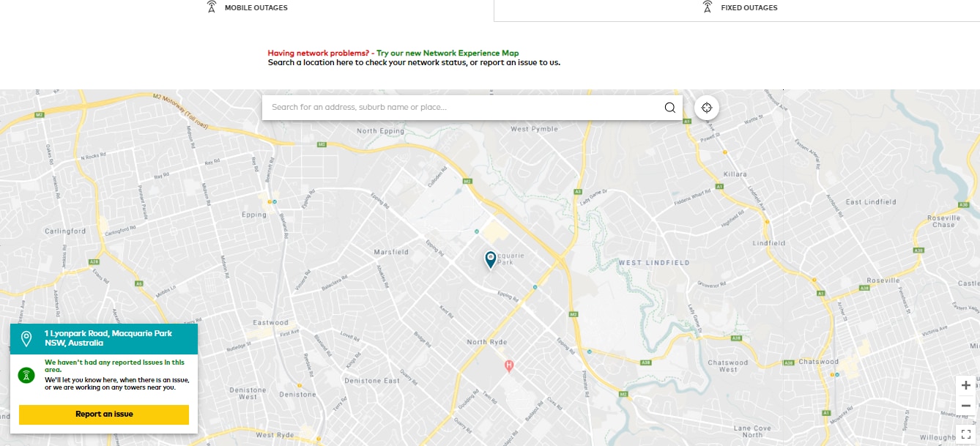
Task: Zoom out with the minus control
Action: pyautogui.click(x=965, y=405)
